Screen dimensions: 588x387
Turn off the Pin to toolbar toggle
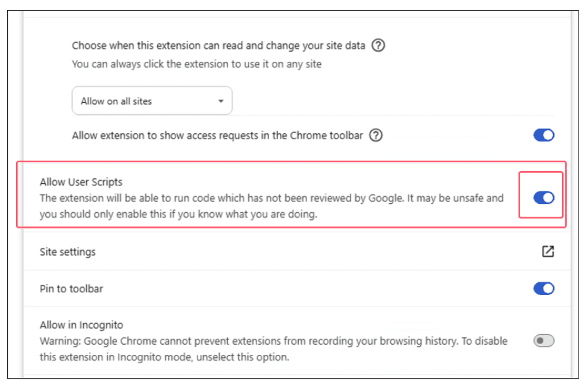pos(543,288)
